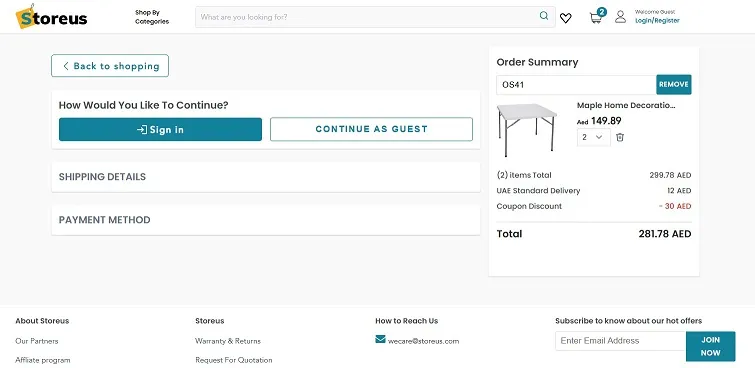Click the Coupon Discount amount - 30 AED
This screenshot has width=755, height=368.
coord(675,206)
